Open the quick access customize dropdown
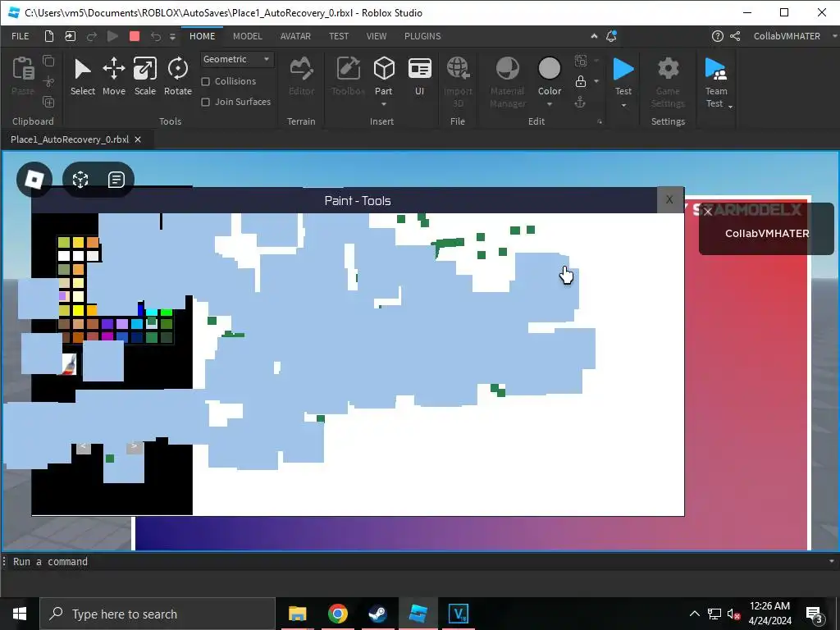Image resolution: width=840 pixels, height=630 pixels. (172, 36)
